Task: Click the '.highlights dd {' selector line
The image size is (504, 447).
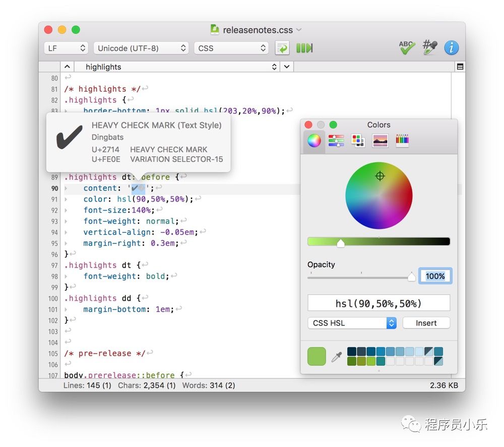Action: [x=102, y=298]
